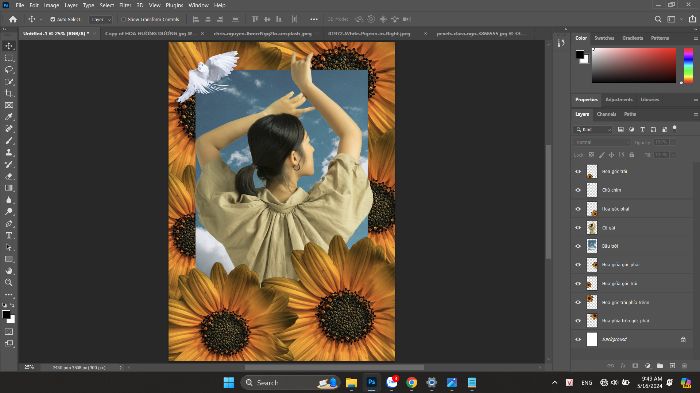Select the Lasso tool
The image size is (700, 393).
pos(9,70)
